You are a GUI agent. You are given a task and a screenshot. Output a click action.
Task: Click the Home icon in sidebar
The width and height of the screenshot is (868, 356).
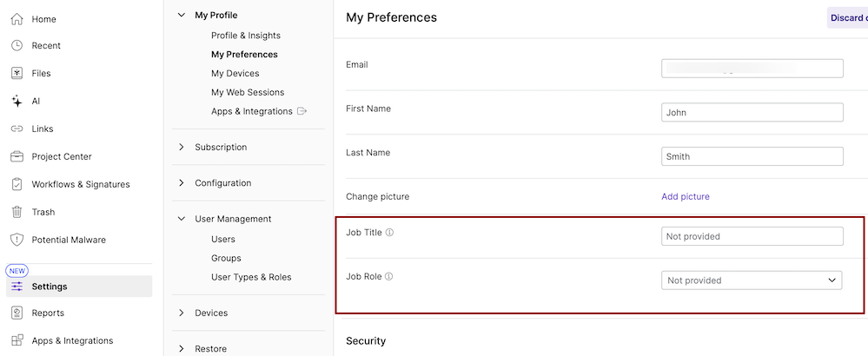tap(17, 18)
